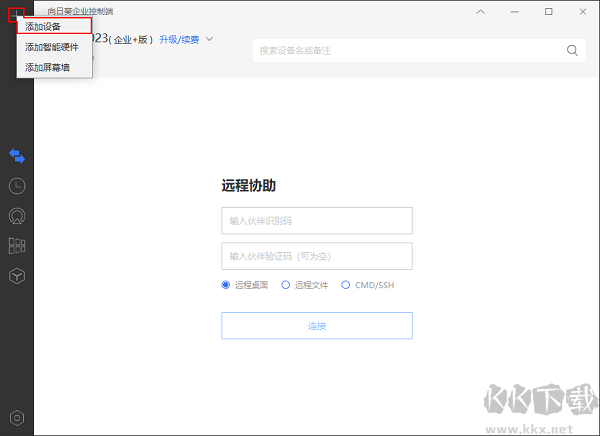Screen dimensions: 600x436
Task: Minimize the window
Action: click(x=515, y=11)
